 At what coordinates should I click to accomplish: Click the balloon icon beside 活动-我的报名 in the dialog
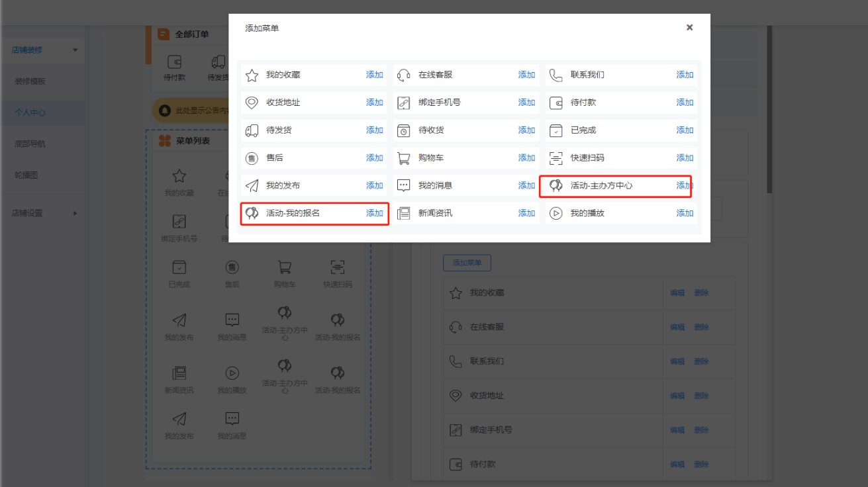point(252,213)
